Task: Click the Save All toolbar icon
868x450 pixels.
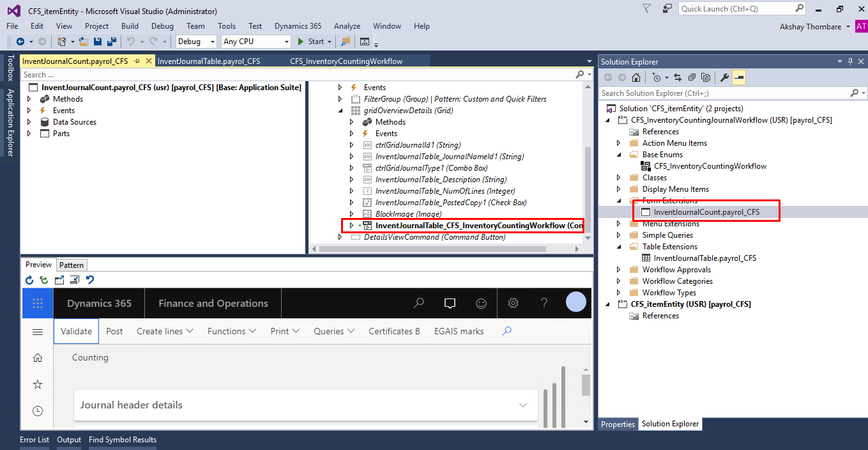Action: pyautogui.click(x=111, y=42)
